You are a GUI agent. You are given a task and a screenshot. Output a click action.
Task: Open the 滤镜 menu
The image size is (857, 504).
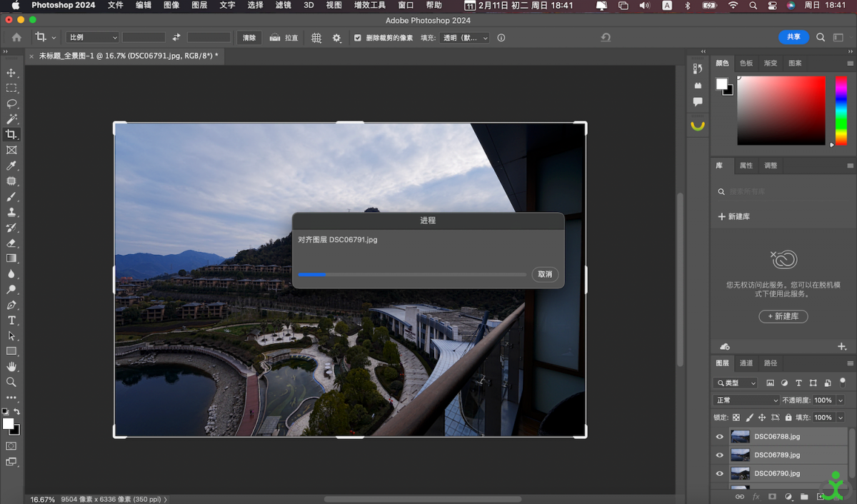[x=283, y=5]
